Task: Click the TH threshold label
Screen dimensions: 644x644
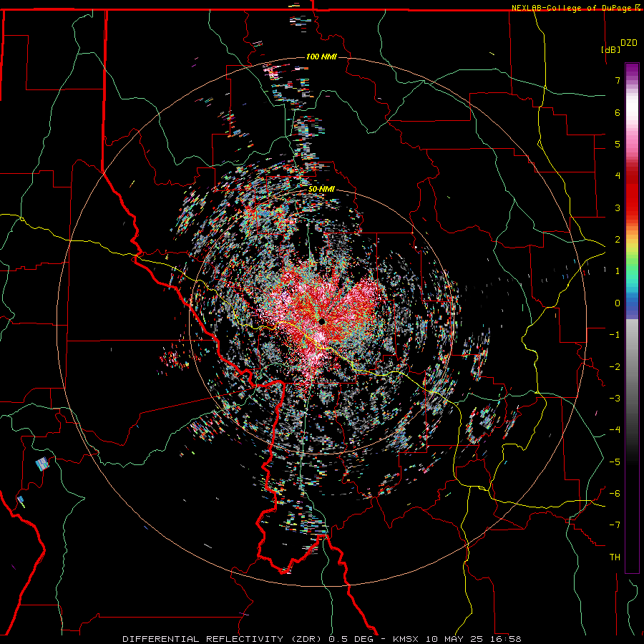Action: tap(615, 557)
